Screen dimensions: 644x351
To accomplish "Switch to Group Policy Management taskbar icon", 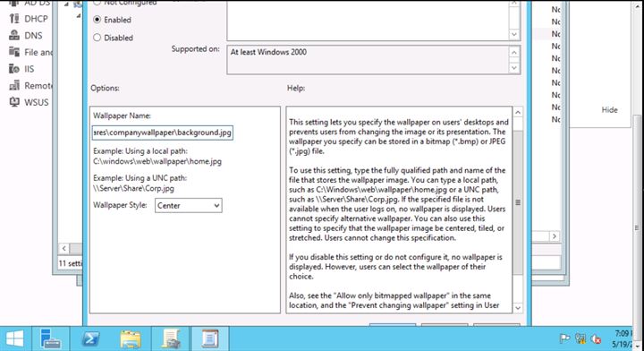I will pyautogui.click(x=170, y=339).
